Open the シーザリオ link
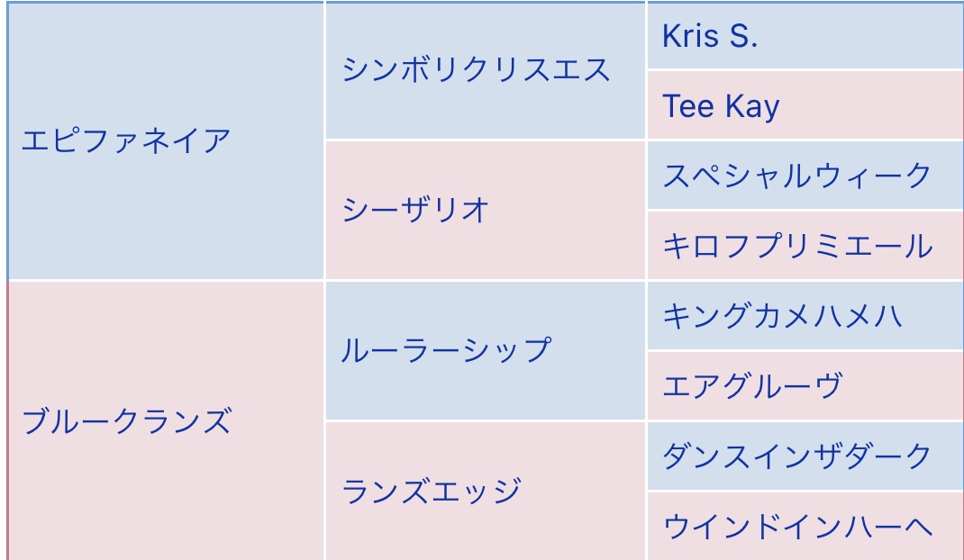 (x=415, y=210)
